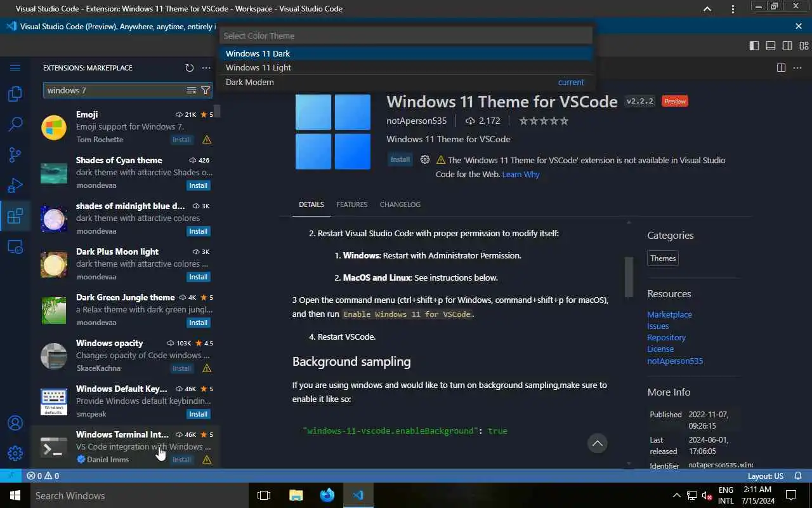
Task: Focus the Select Color Theme input
Action: point(406,36)
